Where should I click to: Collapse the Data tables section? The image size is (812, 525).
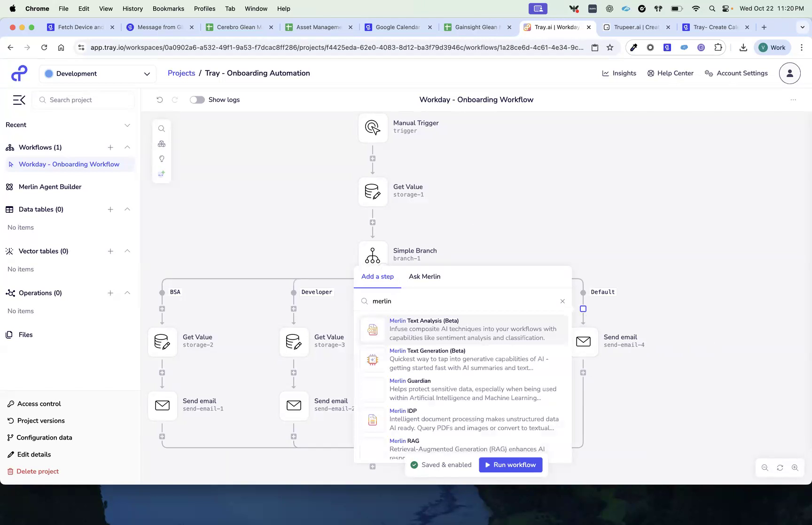[127, 209]
